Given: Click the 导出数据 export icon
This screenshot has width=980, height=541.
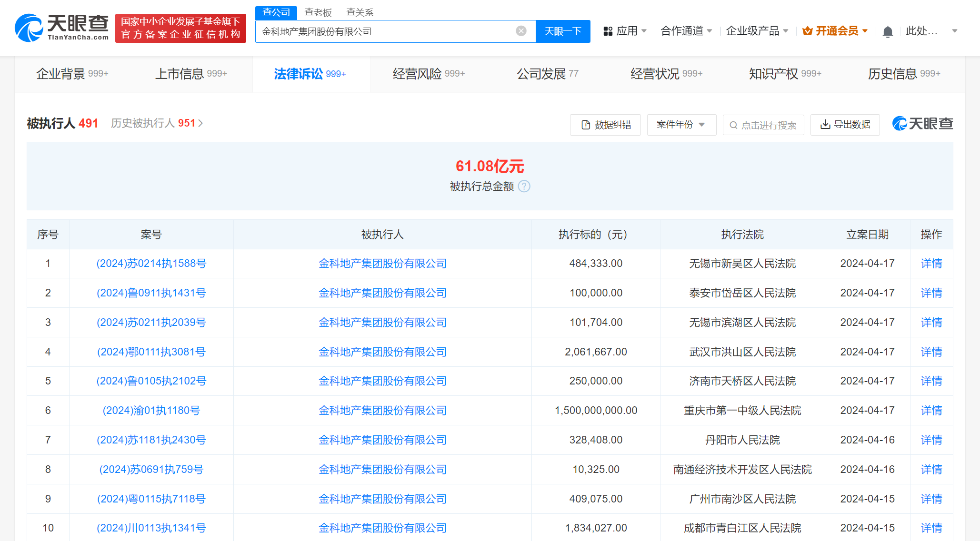Looking at the screenshot, I should point(824,124).
